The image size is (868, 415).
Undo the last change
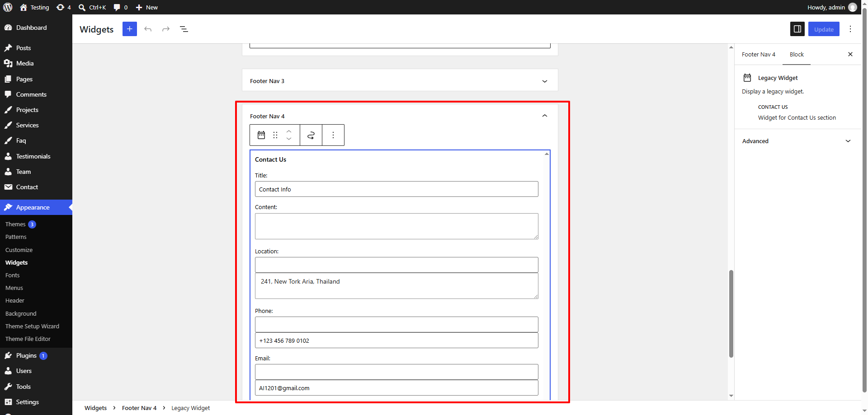click(148, 29)
